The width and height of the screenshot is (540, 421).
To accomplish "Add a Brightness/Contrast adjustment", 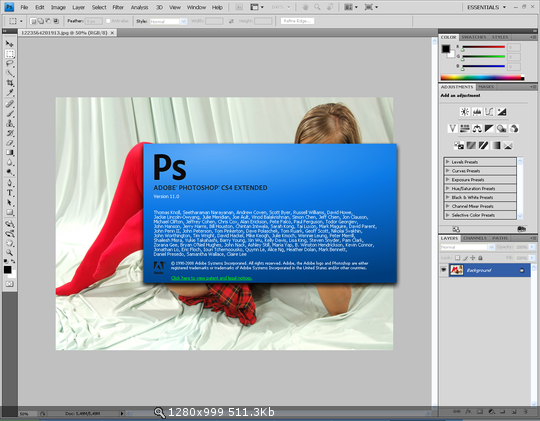I will [465, 112].
